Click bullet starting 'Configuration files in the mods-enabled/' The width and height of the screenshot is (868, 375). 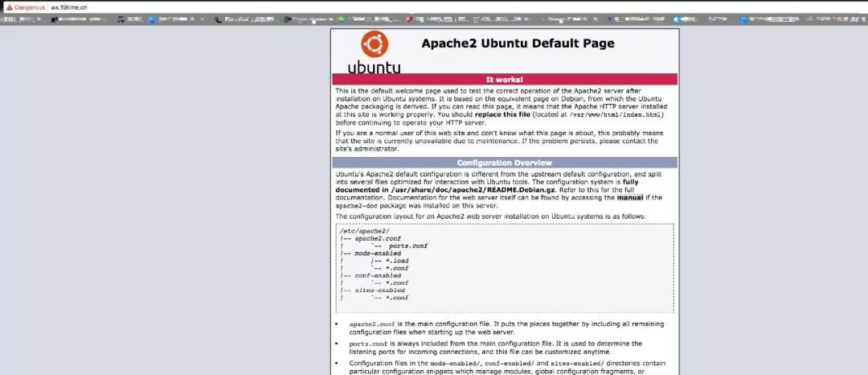(507, 367)
